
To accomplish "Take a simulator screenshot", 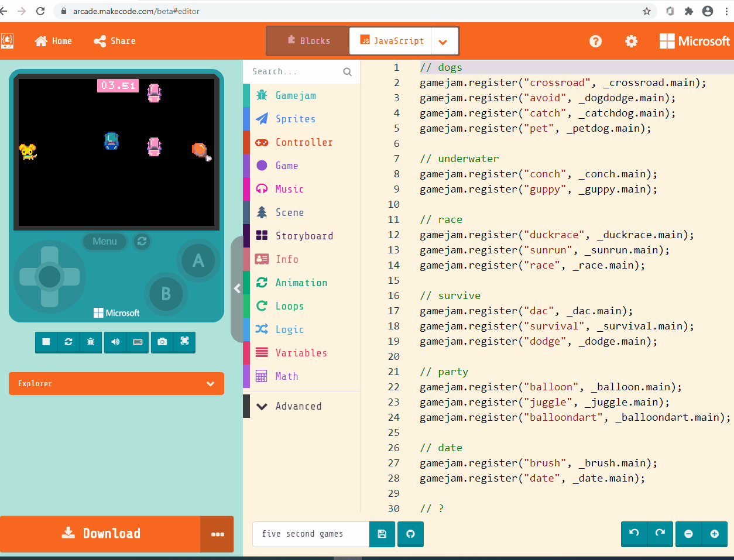I will 162,342.
